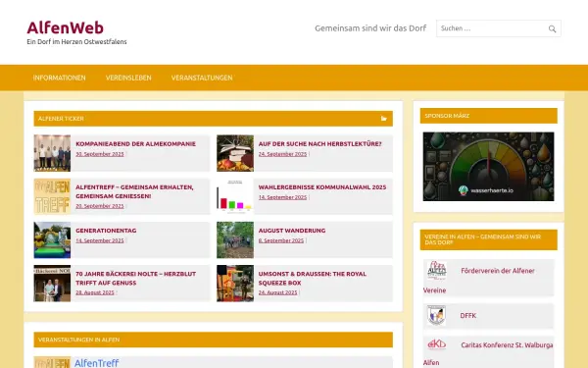This screenshot has width=588, height=368.
Task: Open the Generationentag article
Action: (106, 231)
